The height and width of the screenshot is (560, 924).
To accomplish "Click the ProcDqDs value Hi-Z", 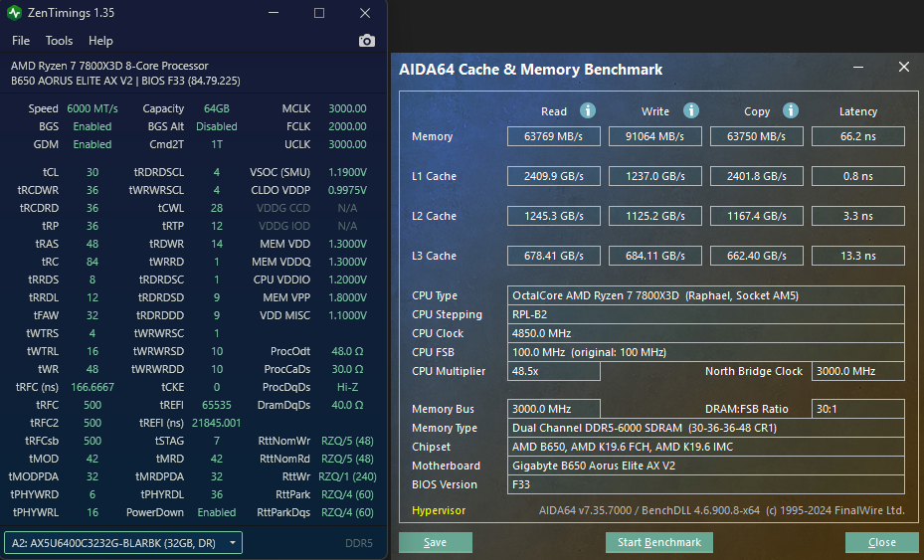I will coord(347,387).
